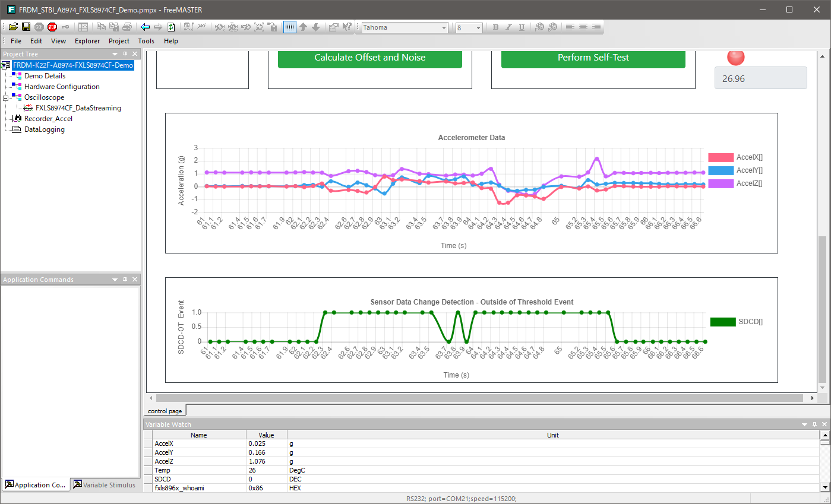The width and height of the screenshot is (831, 504).
Task: Click the Calculate Offset and Noise button
Action: [369, 58]
